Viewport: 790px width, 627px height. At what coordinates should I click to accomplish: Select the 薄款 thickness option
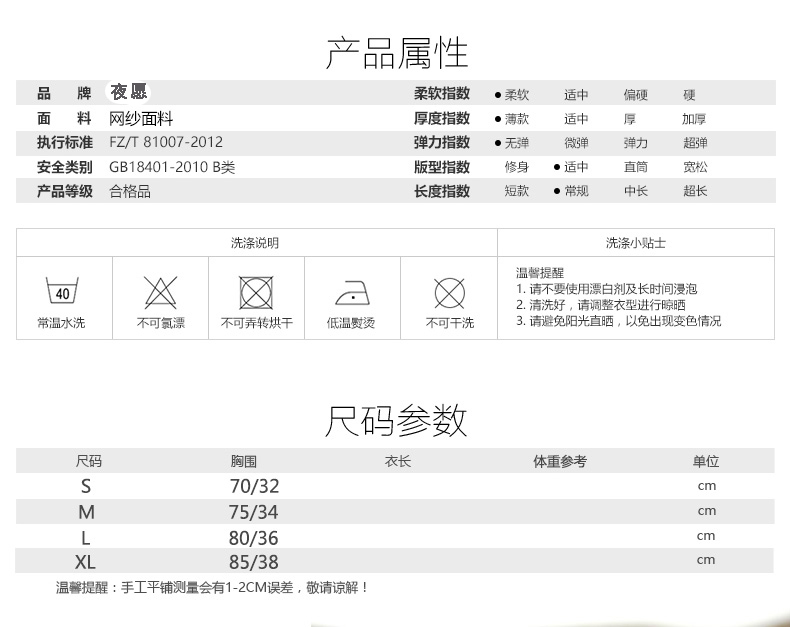coord(516,119)
